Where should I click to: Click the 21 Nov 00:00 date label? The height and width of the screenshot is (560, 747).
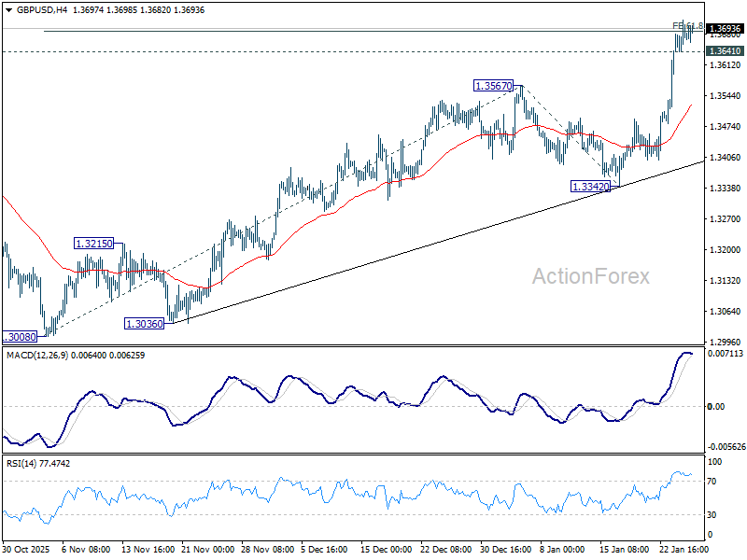point(207,549)
